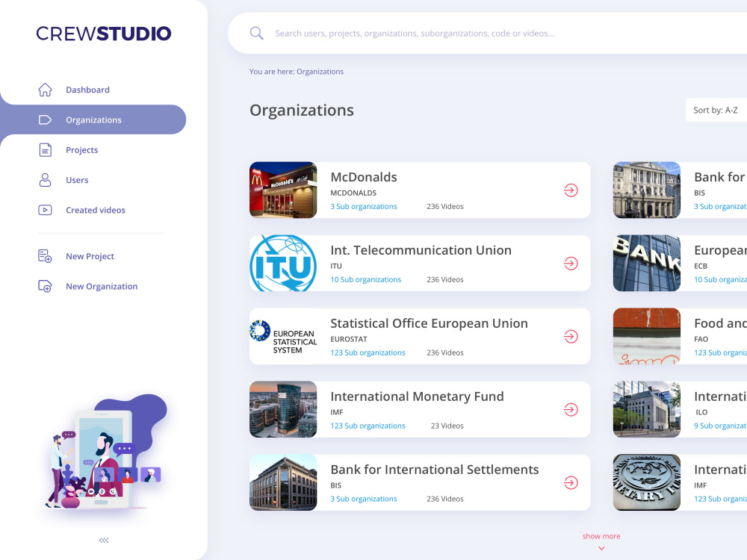
Task: Click the show more link
Action: pyautogui.click(x=601, y=536)
